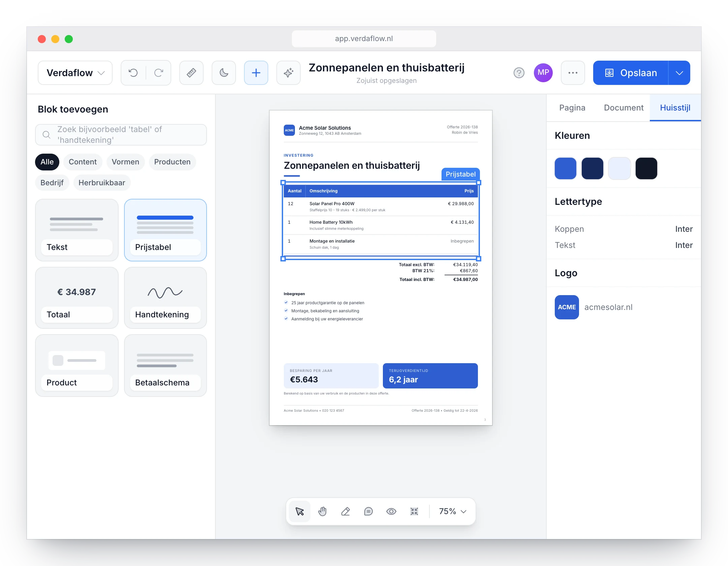Click the undo arrow icon

(x=133, y=73)
